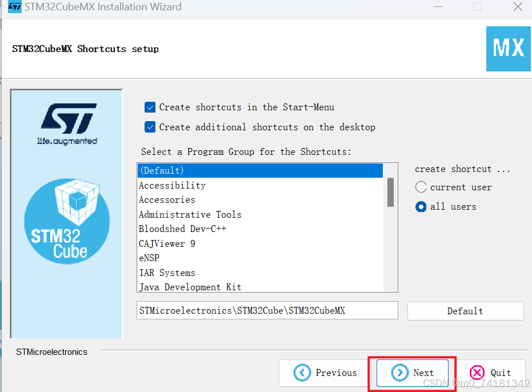The width and height of the screenshot is (532, 392).
Task: Click the program group list scrollbar thumb
Action: click(x=390, y=192)
